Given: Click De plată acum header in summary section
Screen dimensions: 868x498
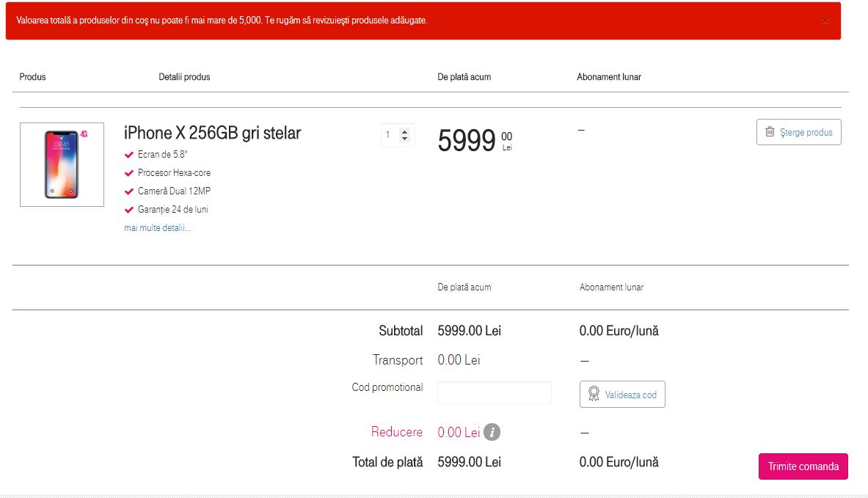Looking at the screenshot, I should [x=464, y=288].
